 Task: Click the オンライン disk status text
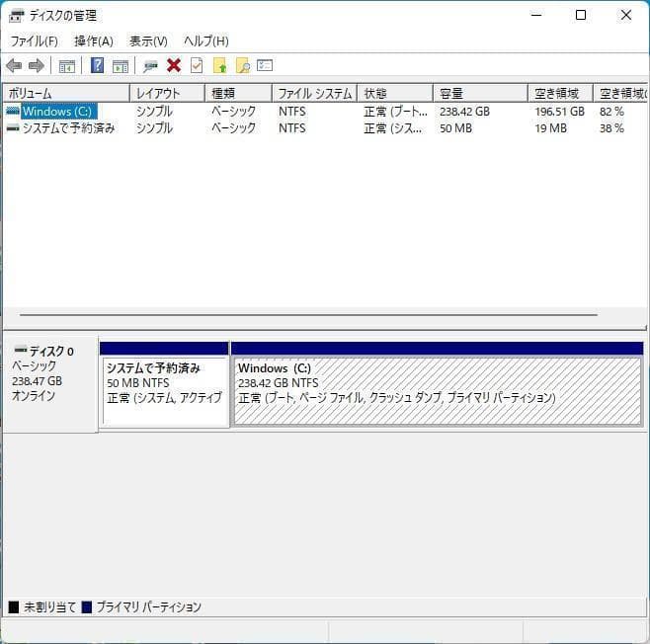click(34, 396)
